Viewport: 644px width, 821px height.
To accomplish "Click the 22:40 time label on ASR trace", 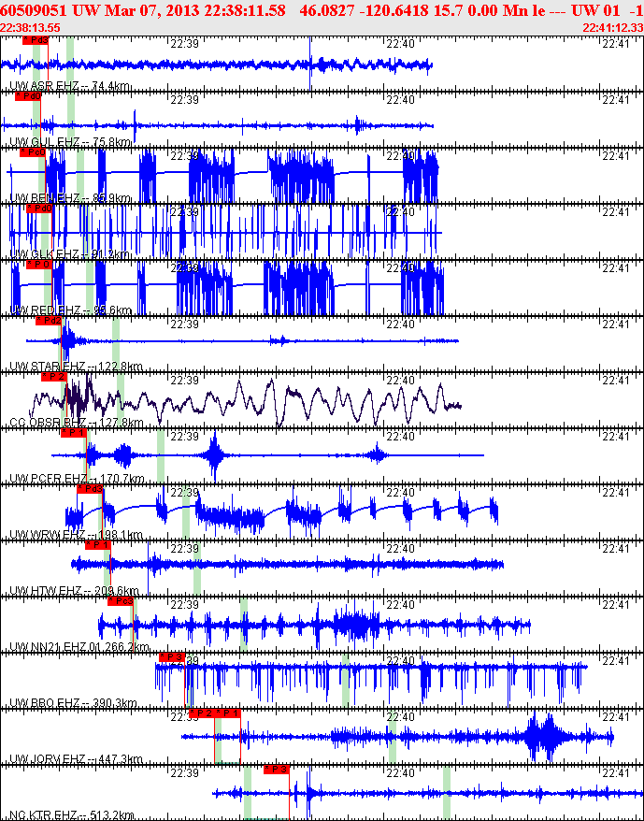I will (401, 44).
